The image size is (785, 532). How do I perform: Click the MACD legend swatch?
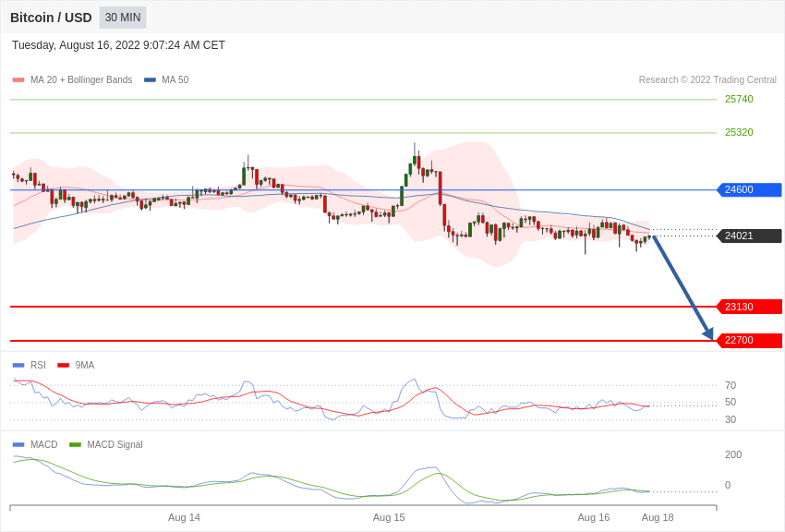18,444
